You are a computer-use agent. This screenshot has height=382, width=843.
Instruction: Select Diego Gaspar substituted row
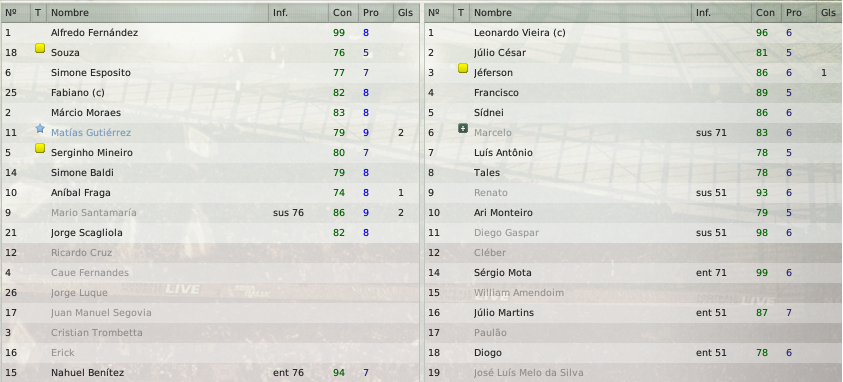[x=633, y=233]
